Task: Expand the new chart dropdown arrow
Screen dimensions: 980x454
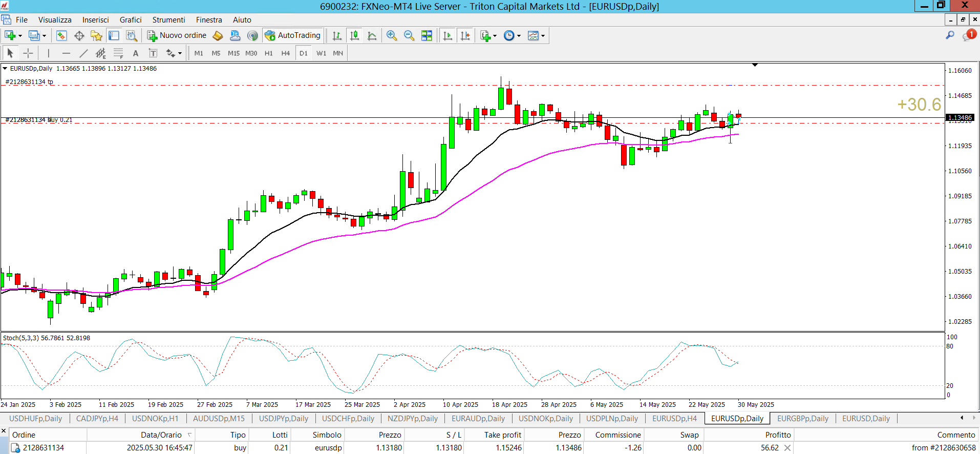Action: tap(20, 36)
